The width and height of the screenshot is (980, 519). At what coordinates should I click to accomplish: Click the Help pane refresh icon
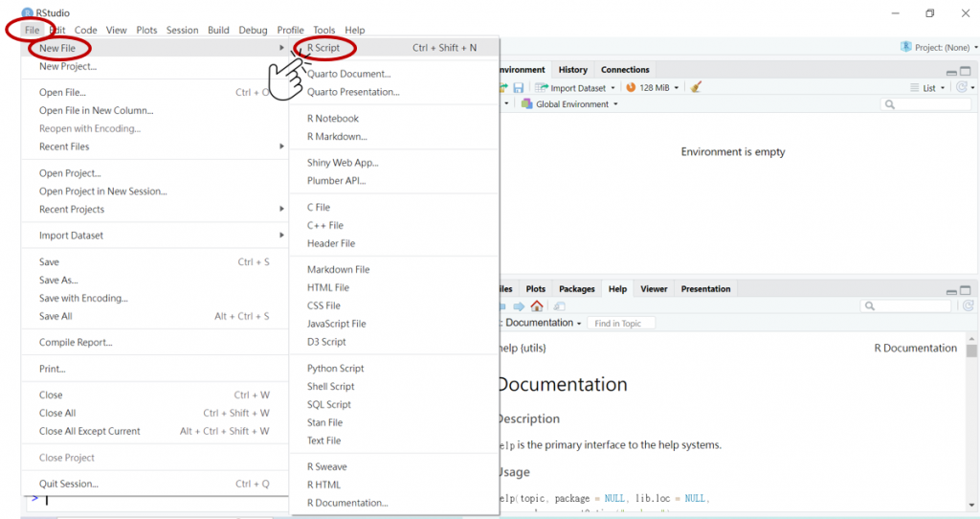click(x=969, y=305)
